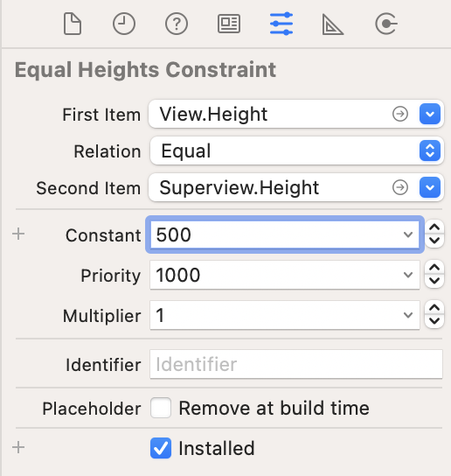
Task: Select the Attributes inspector icon
Action: [281, 24]
